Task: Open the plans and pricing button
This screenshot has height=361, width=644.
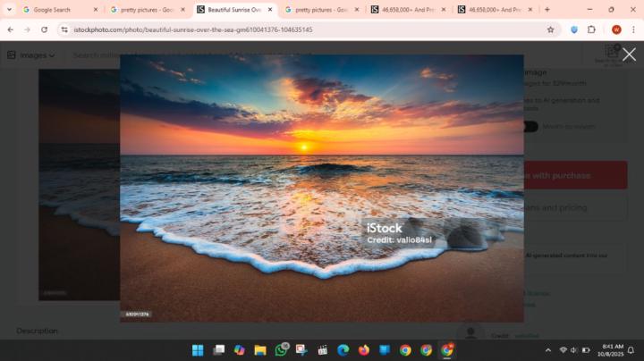Action: [575, 207]
